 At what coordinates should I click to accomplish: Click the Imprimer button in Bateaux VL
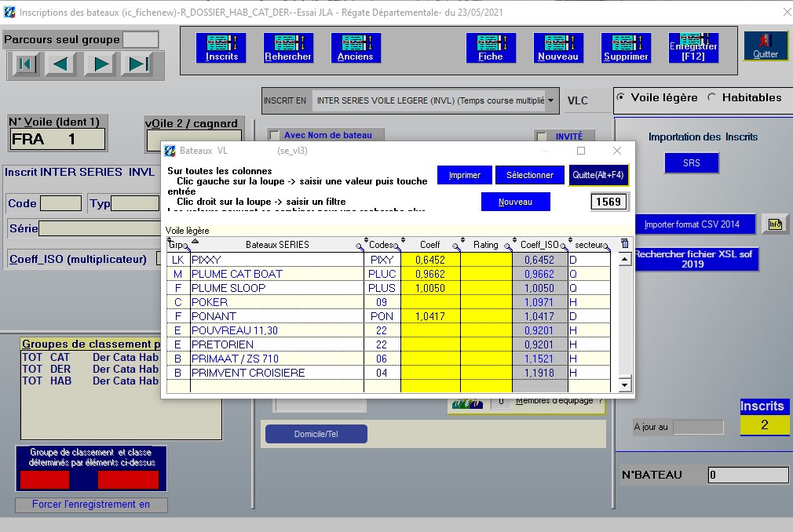click(x=464, y=175)
